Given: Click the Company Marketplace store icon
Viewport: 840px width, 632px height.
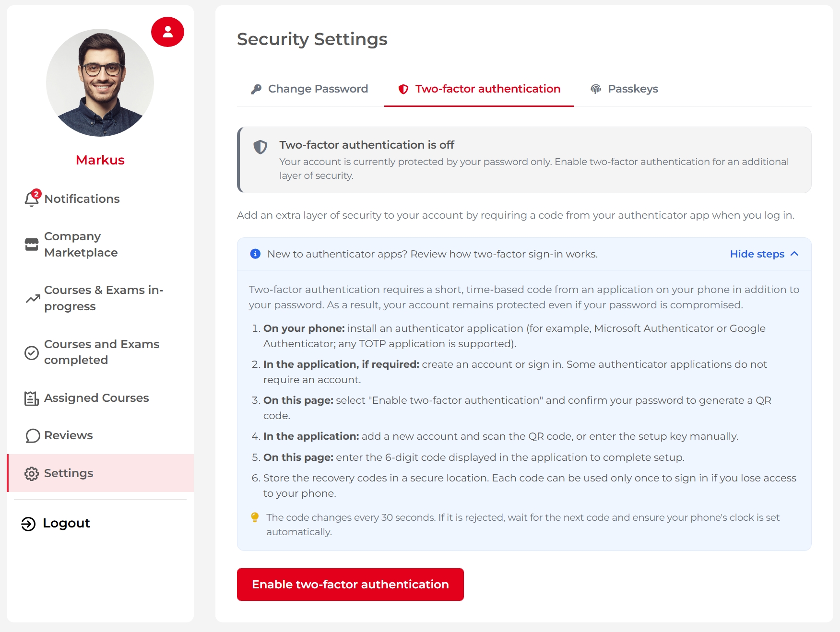Looking at the screenshot, I should (32, 245).
